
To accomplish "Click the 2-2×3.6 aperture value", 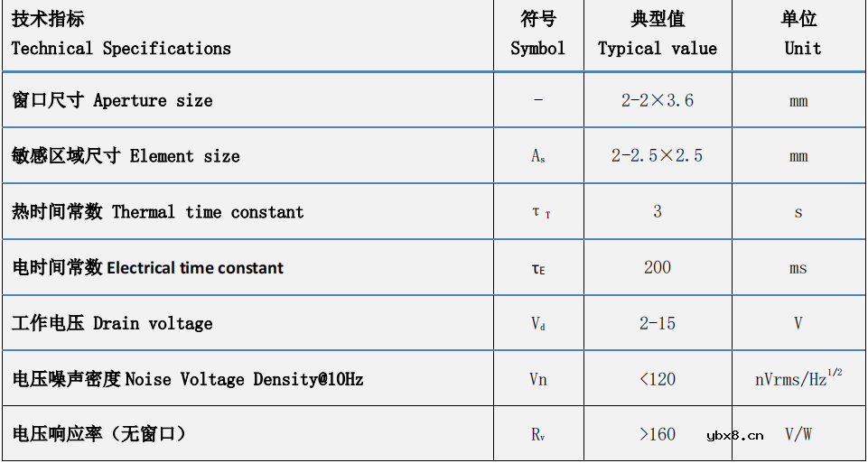I will 658,100.
